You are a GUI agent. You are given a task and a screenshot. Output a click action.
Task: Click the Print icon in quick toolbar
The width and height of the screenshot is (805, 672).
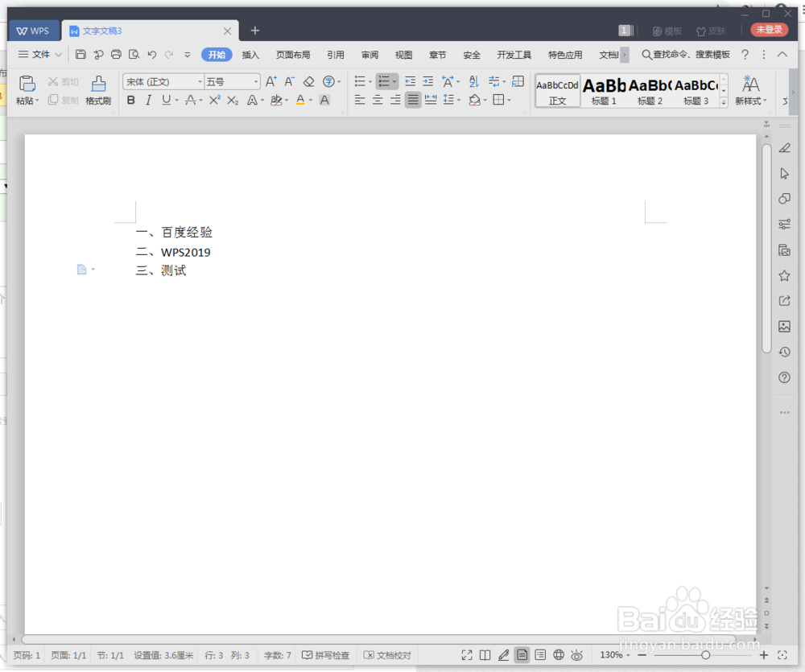click(117, 55)
